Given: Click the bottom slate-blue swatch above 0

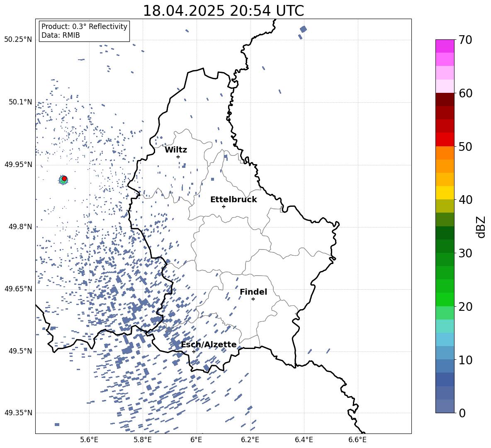Looking at the screenshot, I should [445, 406].
